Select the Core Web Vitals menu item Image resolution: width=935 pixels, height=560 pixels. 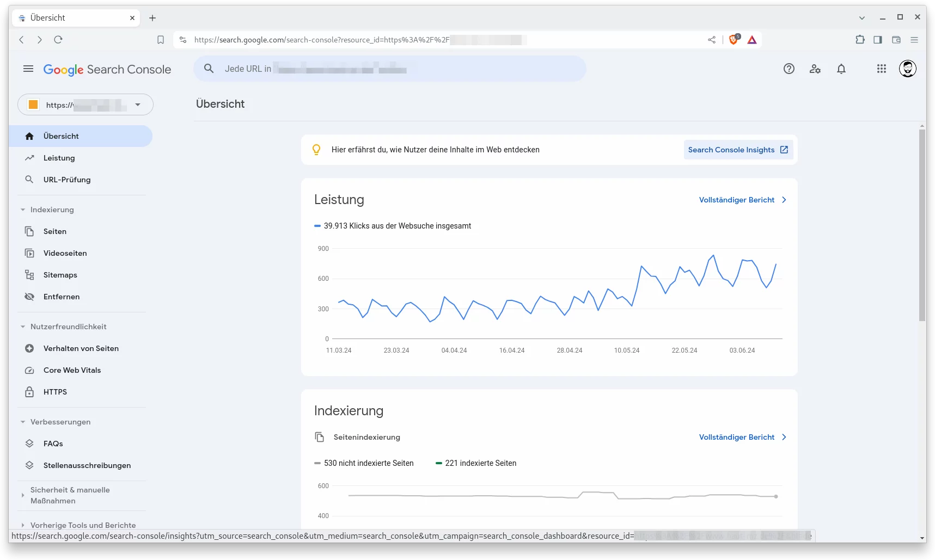[81, 370]
